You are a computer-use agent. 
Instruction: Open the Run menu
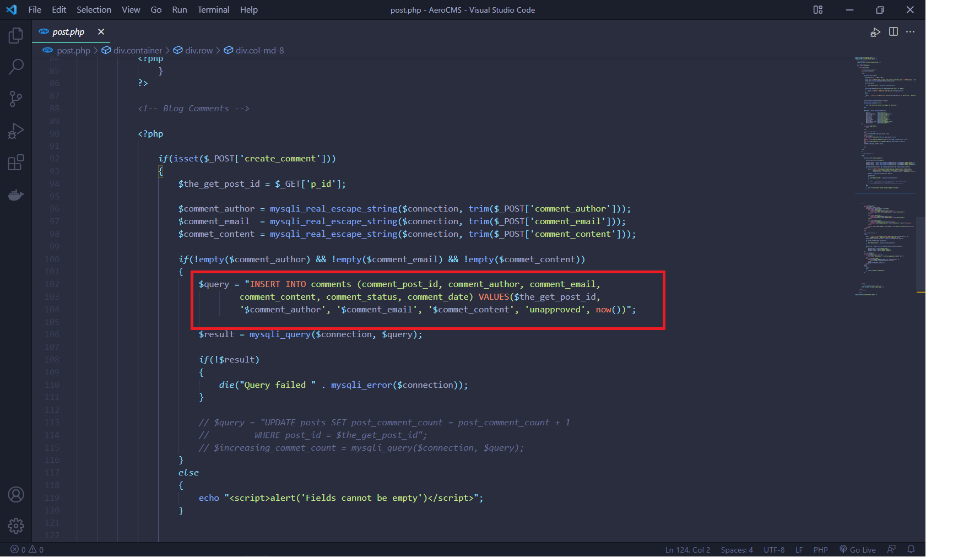[180, 10]
